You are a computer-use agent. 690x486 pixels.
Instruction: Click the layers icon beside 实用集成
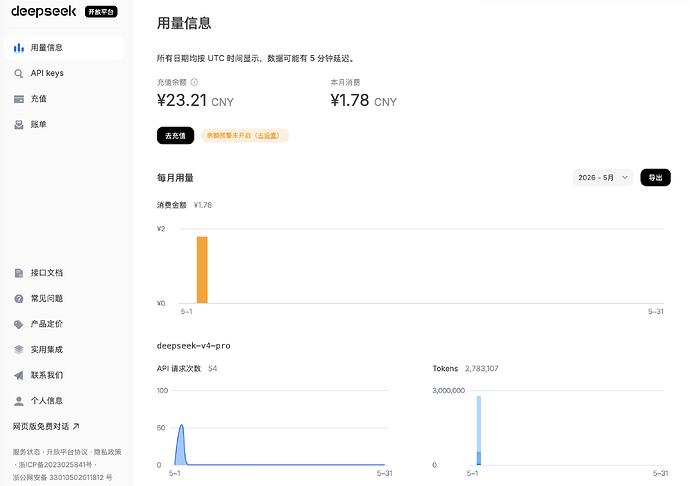[18, 350]
